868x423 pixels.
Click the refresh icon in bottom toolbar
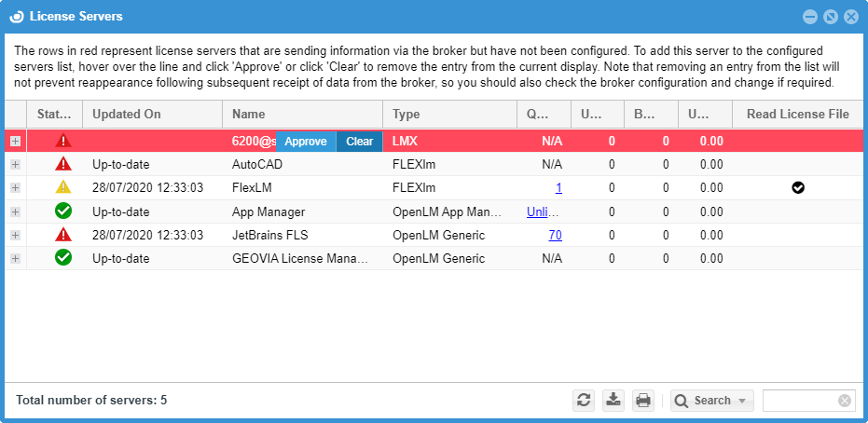(584, 401)
